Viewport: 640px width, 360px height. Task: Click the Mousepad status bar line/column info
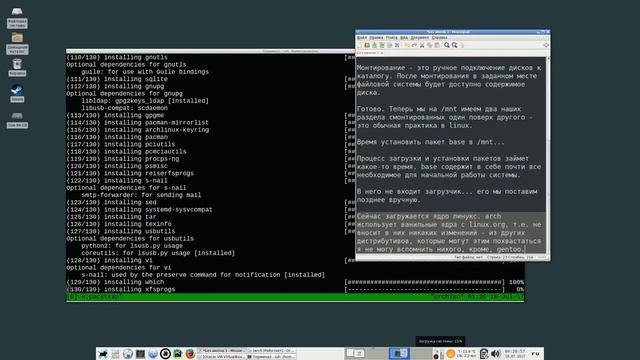510,258
